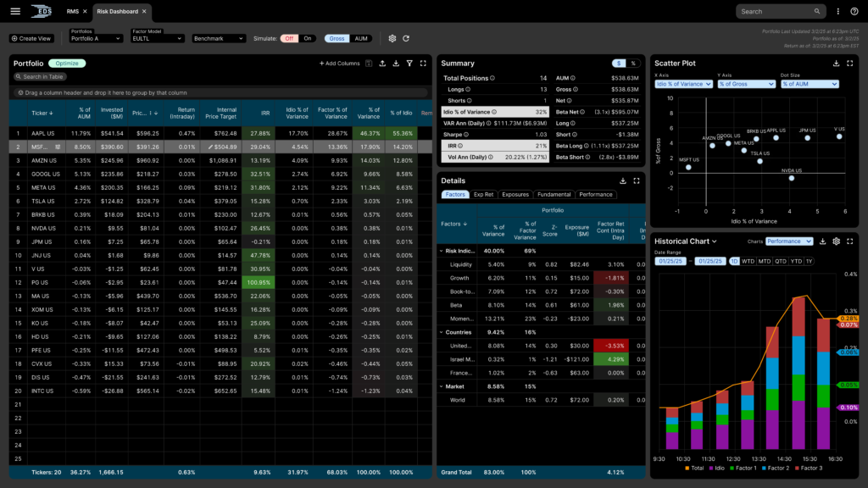Viewport: 868px width, 488px height.
Task: Open the Historical Chart title dropdown
Action: pos(714,241)
